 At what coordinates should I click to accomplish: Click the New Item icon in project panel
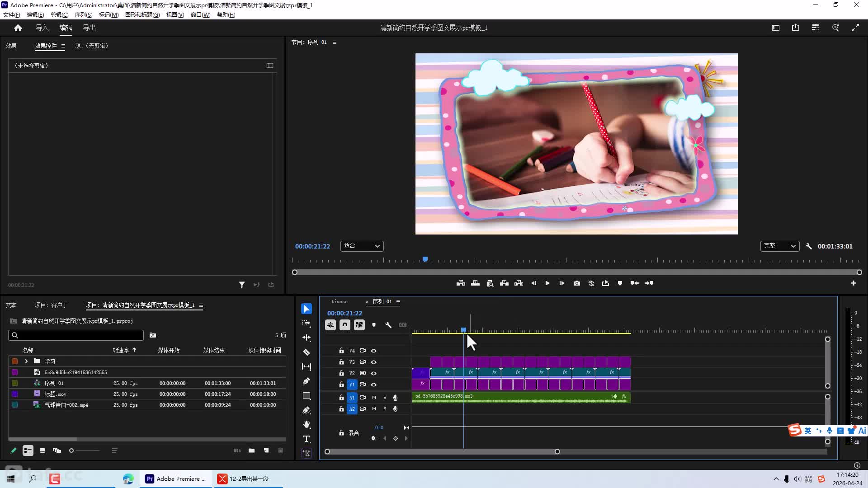(266, 450)
